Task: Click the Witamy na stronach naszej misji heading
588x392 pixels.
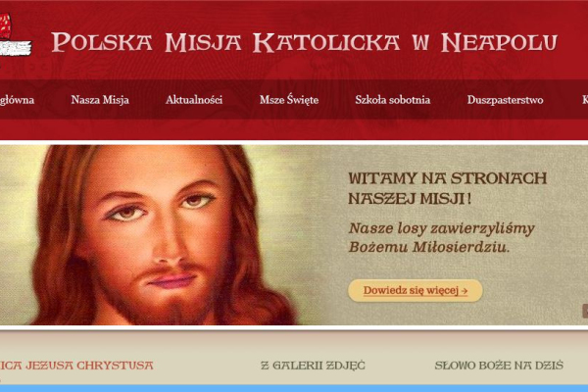Action: click(x=448, y=188)
